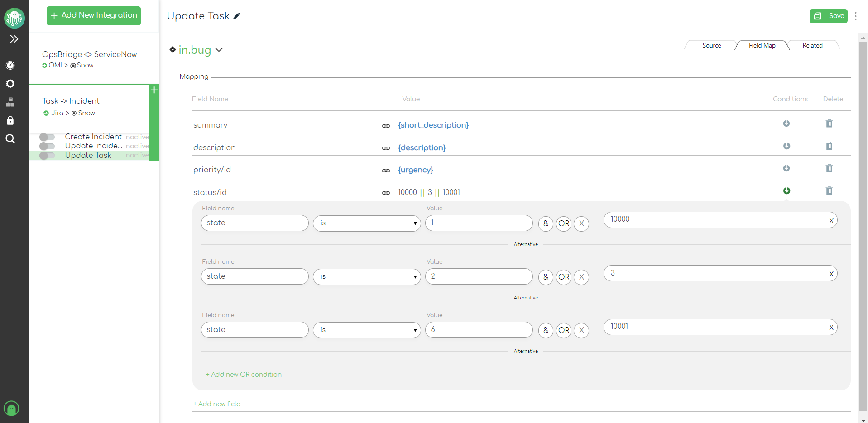Click the Add New Integration button
868x423 pixels.
[x=94, y=15]
